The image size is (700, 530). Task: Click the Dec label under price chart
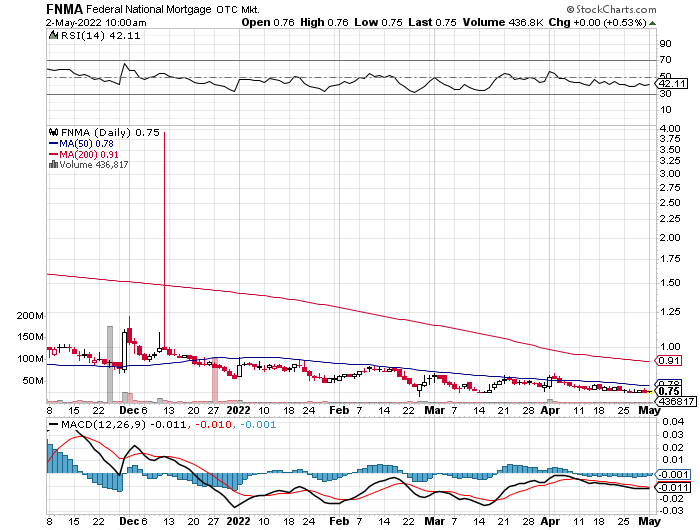pos(129,410)
